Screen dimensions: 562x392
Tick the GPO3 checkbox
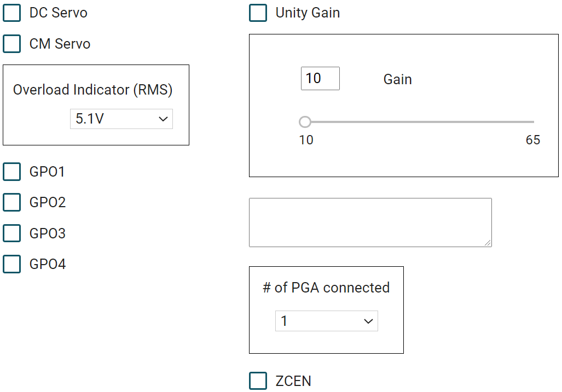[12, 233]
